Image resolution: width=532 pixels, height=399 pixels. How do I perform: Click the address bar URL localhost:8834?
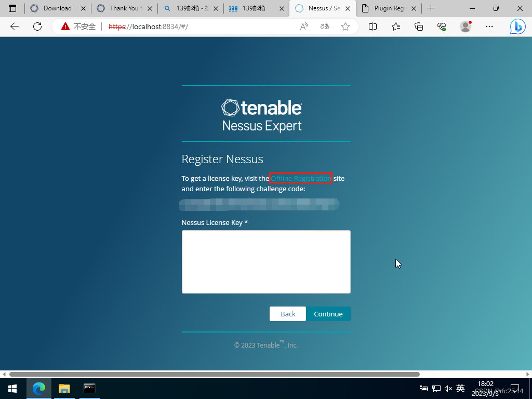pos(148,26)
